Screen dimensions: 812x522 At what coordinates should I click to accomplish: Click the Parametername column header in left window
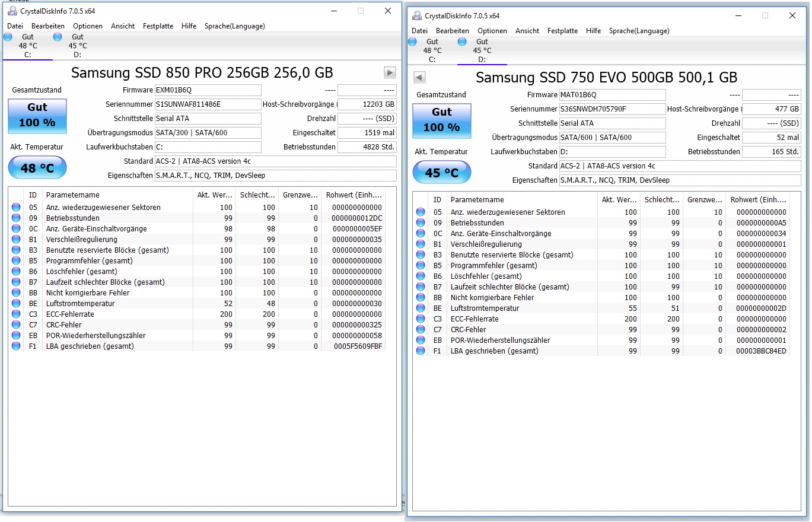[117, 195]
